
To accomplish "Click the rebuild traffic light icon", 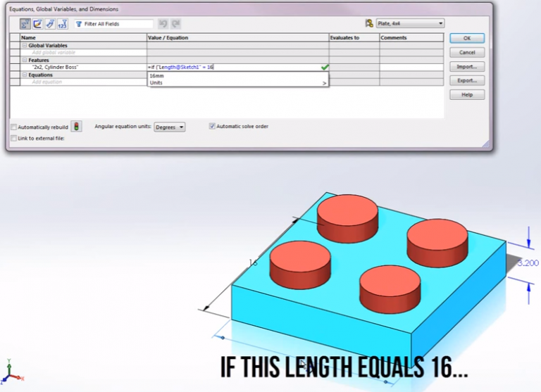I will click(x=76, y=127).
